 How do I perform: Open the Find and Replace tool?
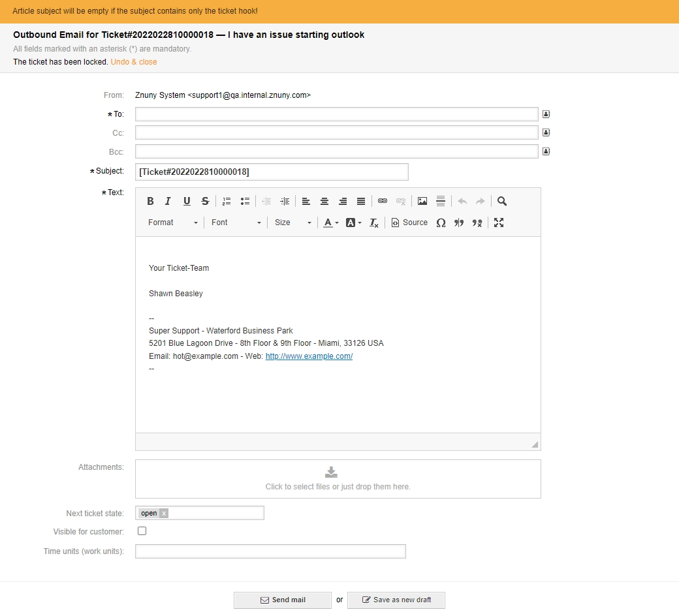(x=501, y=201)
